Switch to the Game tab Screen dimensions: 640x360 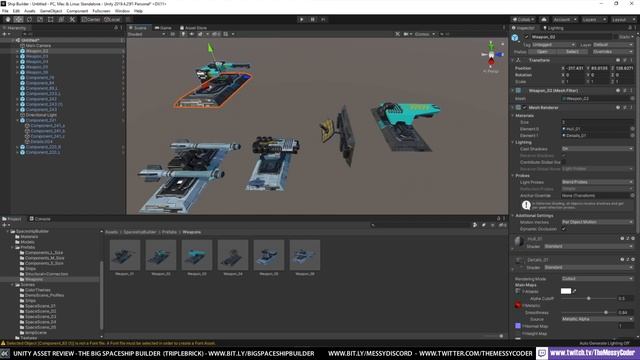(x=163, y=28)
